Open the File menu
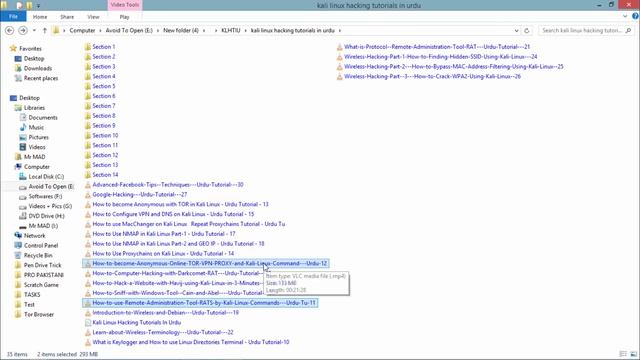Screen dimensions: 640x360 [x=13, y=17]
